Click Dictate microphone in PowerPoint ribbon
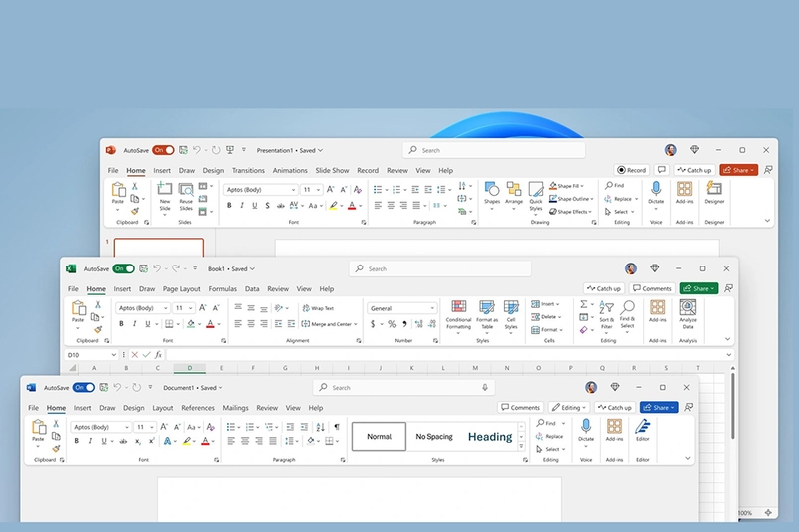799x532 pixels. 656,189
